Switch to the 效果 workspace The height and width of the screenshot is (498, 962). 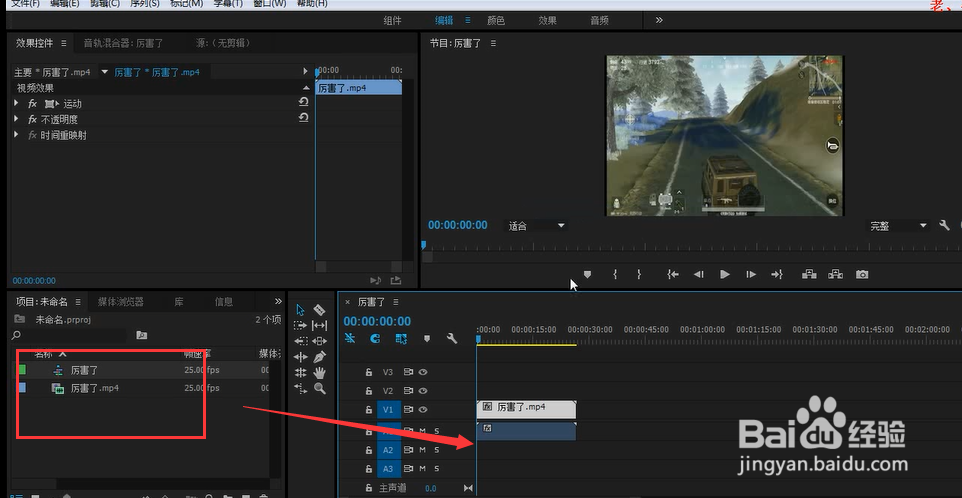pos(548,20)
